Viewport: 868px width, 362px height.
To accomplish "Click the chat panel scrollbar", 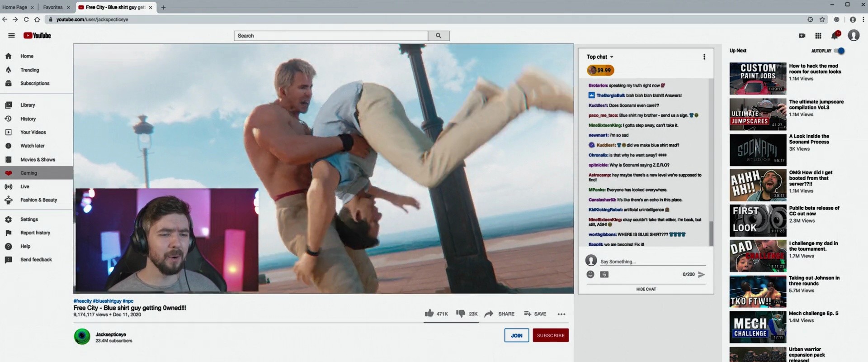I will [x=711, y=233].
